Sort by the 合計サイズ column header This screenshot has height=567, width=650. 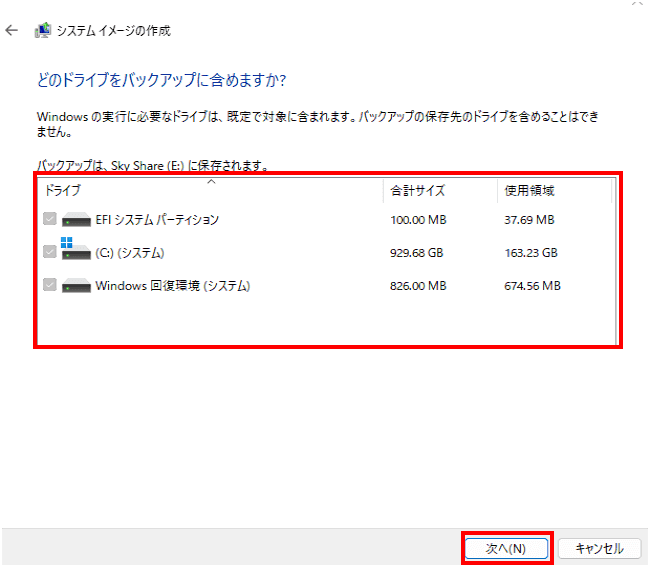(x=440, y=190)
